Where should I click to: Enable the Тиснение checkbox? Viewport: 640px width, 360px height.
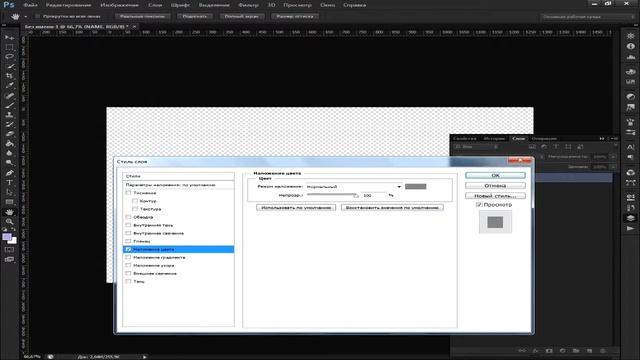pyautogui.click(x=128, y=193)
